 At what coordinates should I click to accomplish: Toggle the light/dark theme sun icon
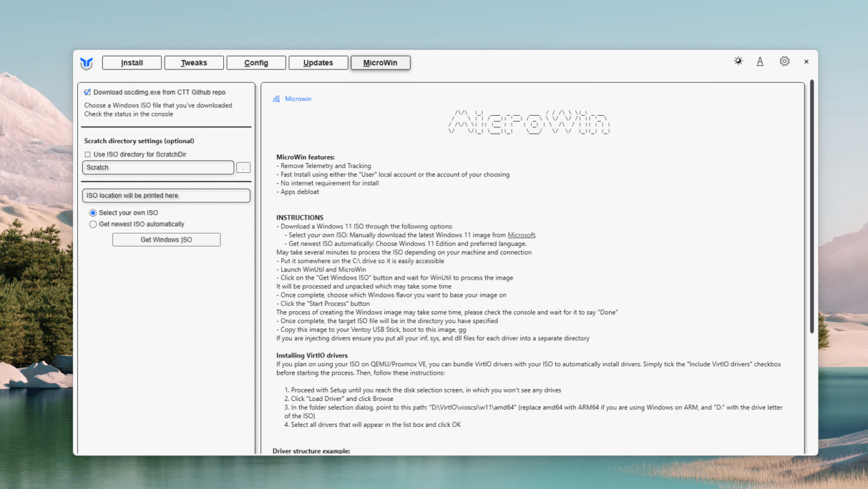click(x=738, y=61)
